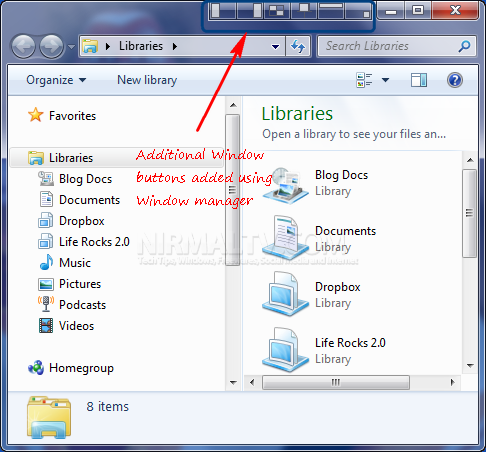The height and width of the screenshot is (452, 486).
Task: Select Favorites in the navigation pane
Action: [72, 116]
